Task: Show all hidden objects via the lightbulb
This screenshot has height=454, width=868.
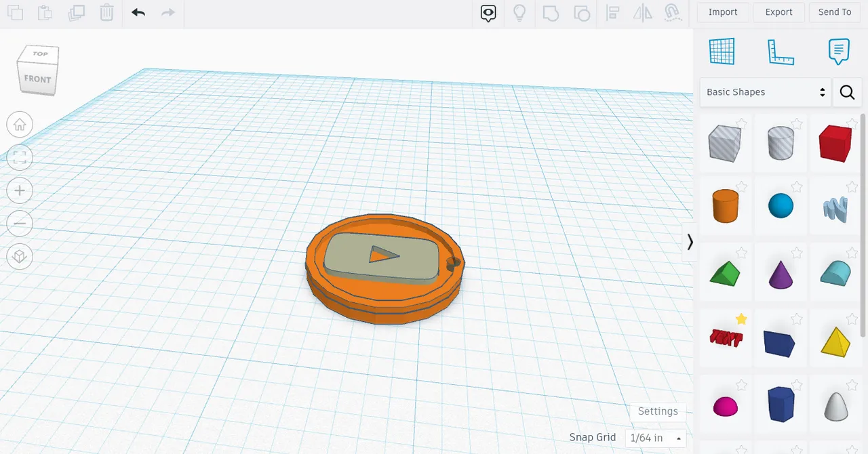Action: point(519,12)
